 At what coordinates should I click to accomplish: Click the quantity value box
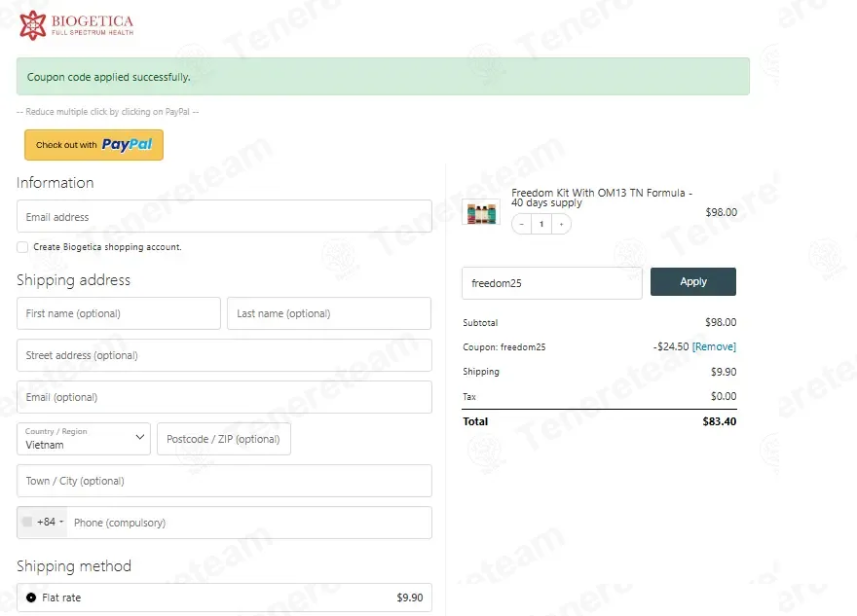click(541, 224)
